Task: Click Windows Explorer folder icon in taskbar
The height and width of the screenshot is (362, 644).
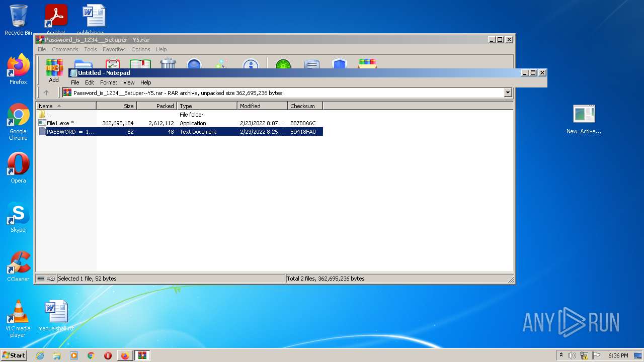Action: tap(57, 355)
